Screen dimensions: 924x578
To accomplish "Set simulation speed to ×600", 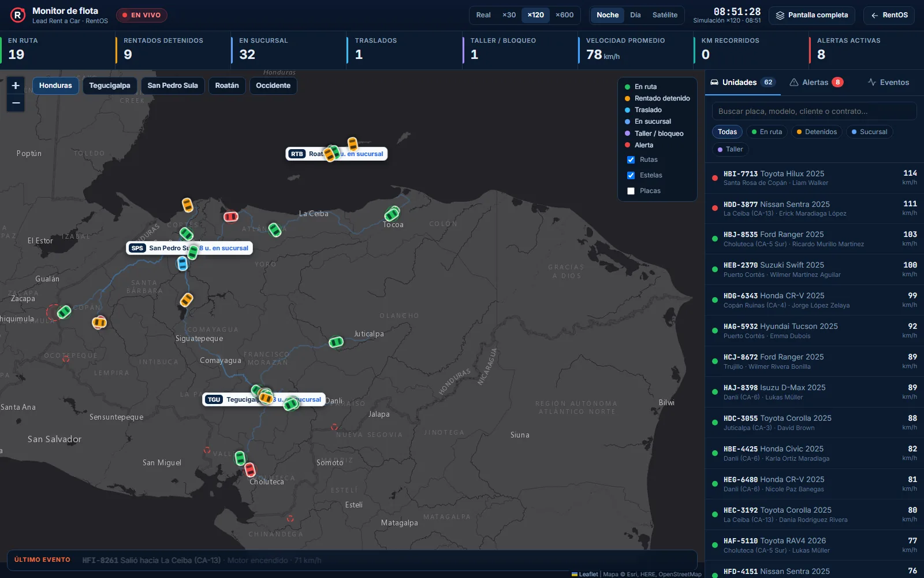I will (x=564, y=15).
